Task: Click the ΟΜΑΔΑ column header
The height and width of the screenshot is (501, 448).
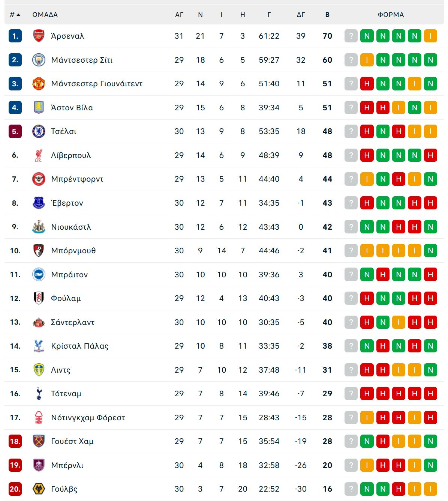Action: point(45,15)
